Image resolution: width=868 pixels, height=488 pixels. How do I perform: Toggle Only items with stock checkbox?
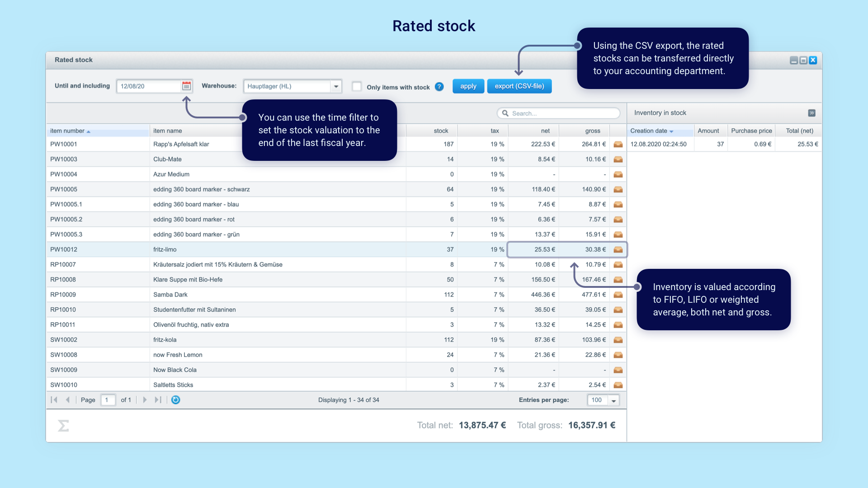[357, 86]
